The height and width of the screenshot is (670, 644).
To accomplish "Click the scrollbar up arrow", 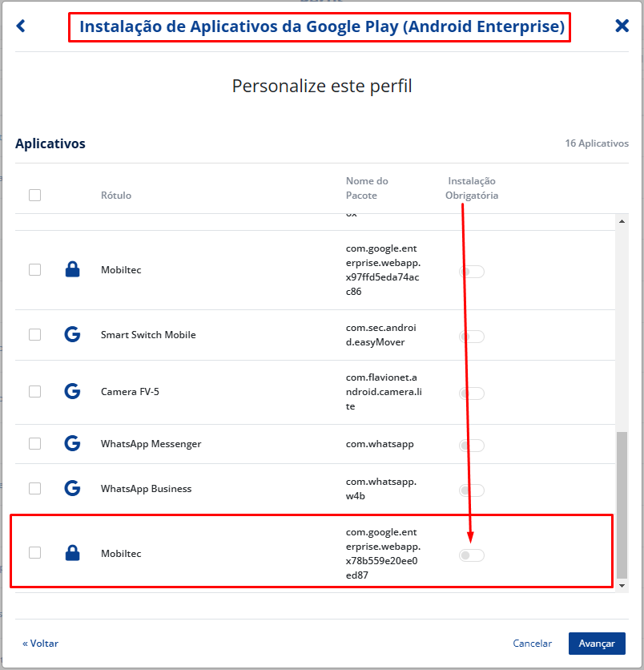I will (622, 221).
